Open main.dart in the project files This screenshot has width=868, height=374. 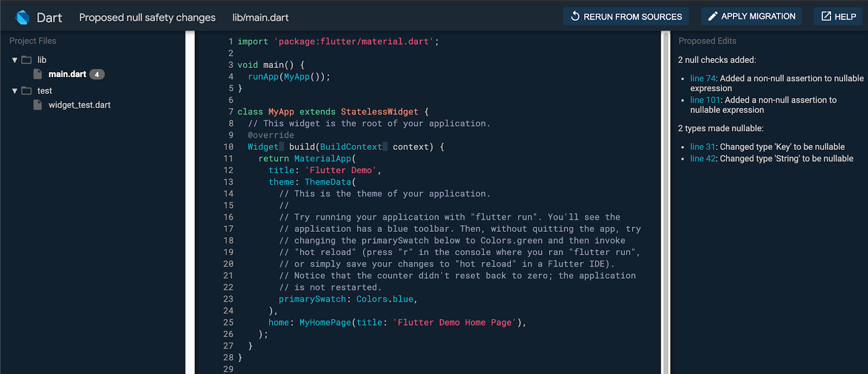tap(67, 74)
